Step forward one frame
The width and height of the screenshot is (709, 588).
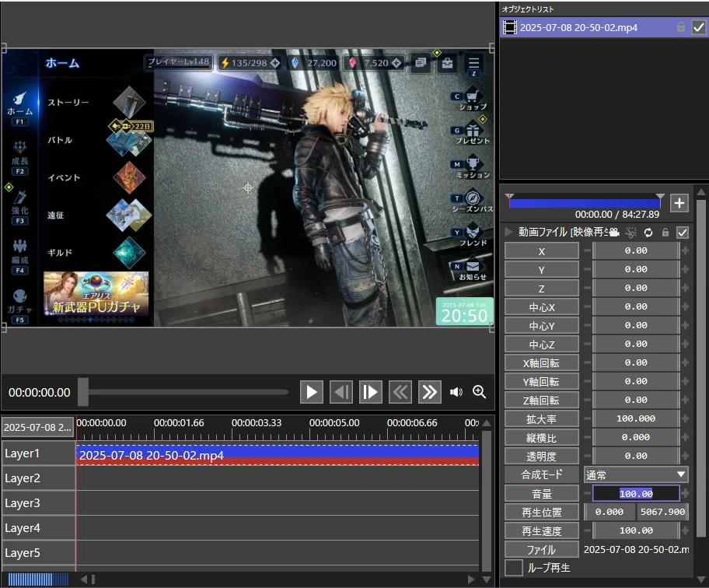coord(370,392)
